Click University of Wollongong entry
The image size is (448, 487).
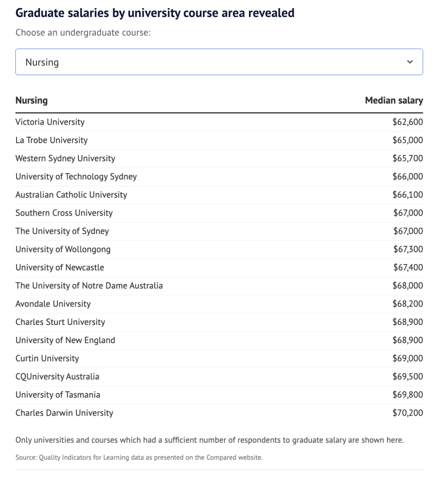pyautogui.click(x=63, y=250)
